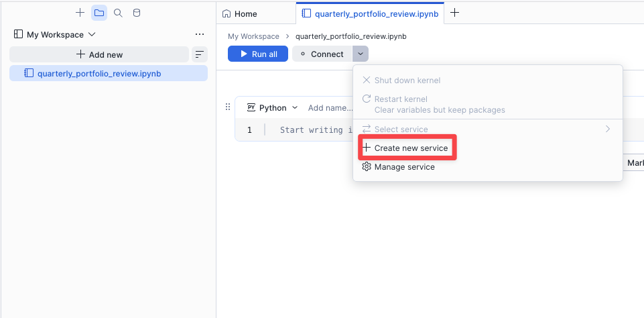
Task: Select quarterly_portfolio_review.ipynb in the file list
Action: pos(109,73)
